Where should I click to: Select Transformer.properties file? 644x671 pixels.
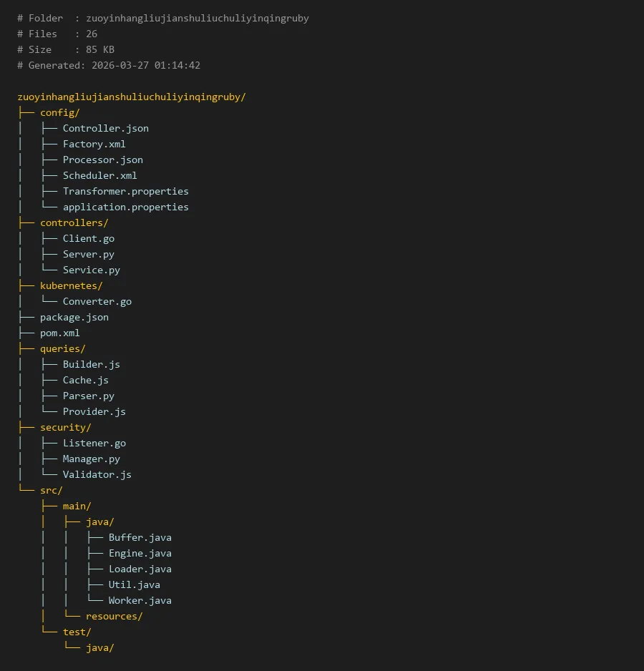coord(125,191)
